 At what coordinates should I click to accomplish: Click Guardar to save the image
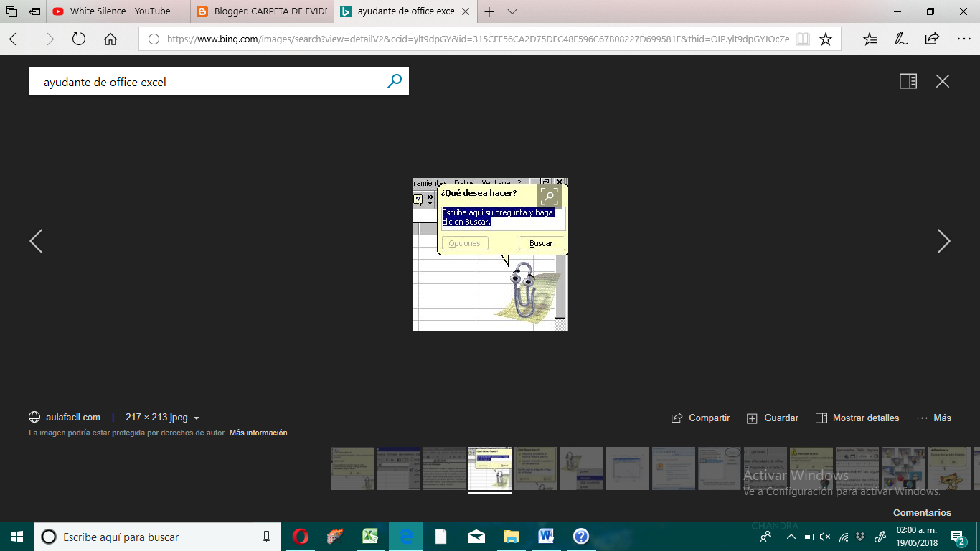(773, 418)
